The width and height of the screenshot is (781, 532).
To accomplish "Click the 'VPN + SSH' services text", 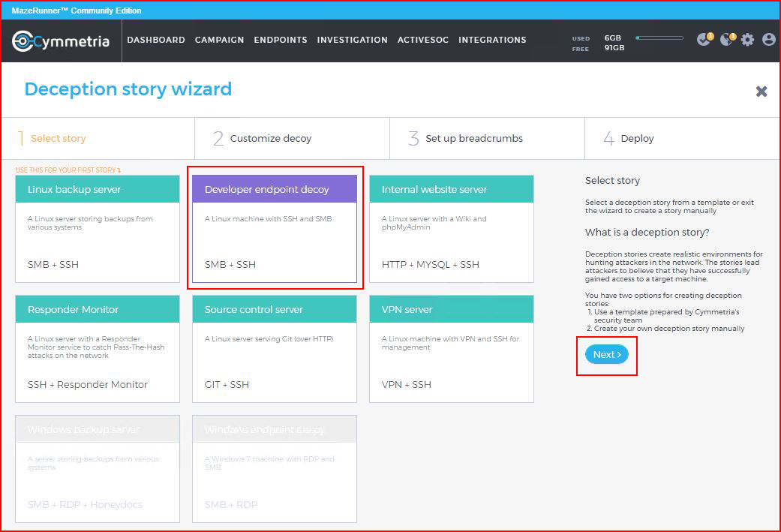I will click(x=407, y=384).
